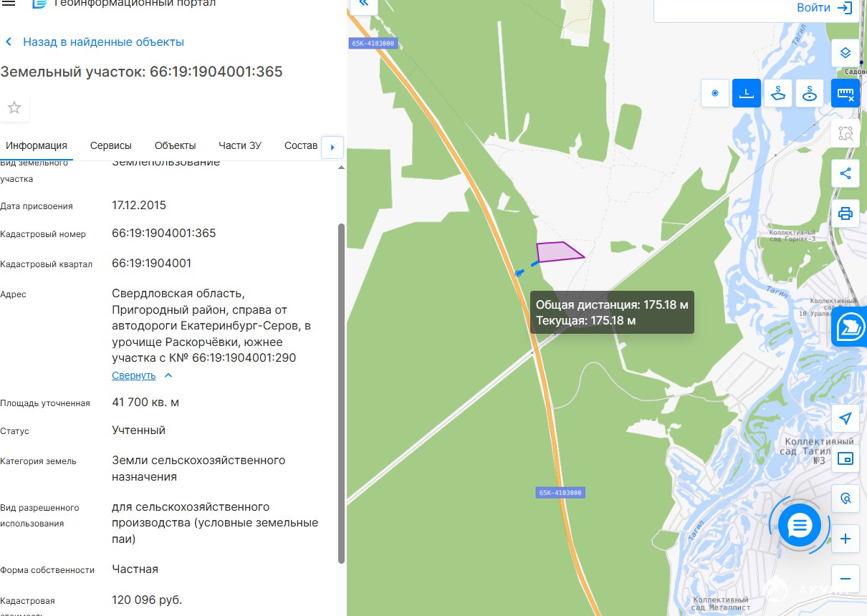Print the map
The image size is (867, 616).
(846, 213)
